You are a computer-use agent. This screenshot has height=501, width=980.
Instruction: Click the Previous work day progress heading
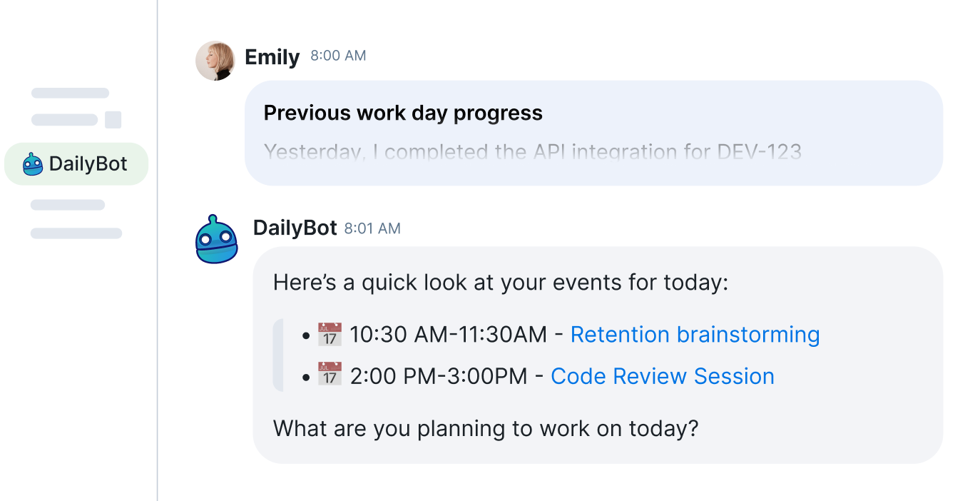403,113
